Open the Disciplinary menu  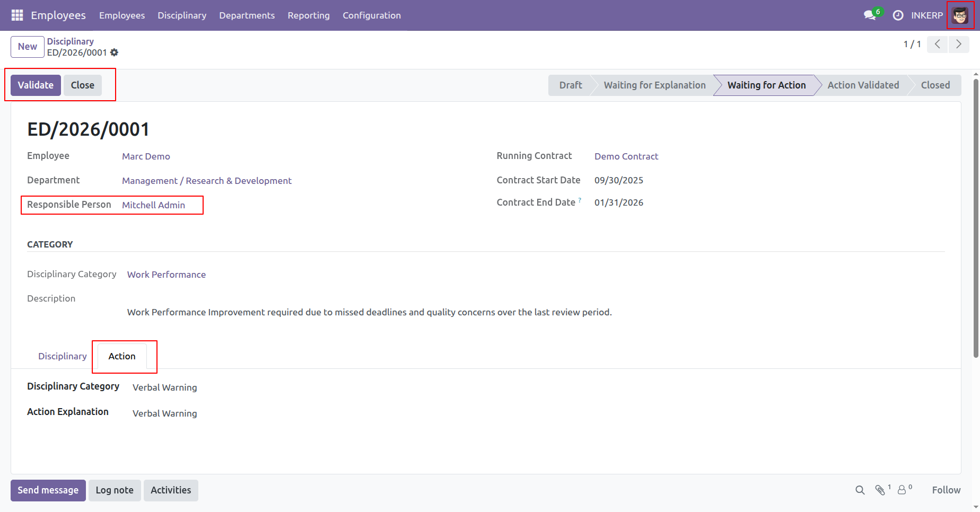[182, 15]
